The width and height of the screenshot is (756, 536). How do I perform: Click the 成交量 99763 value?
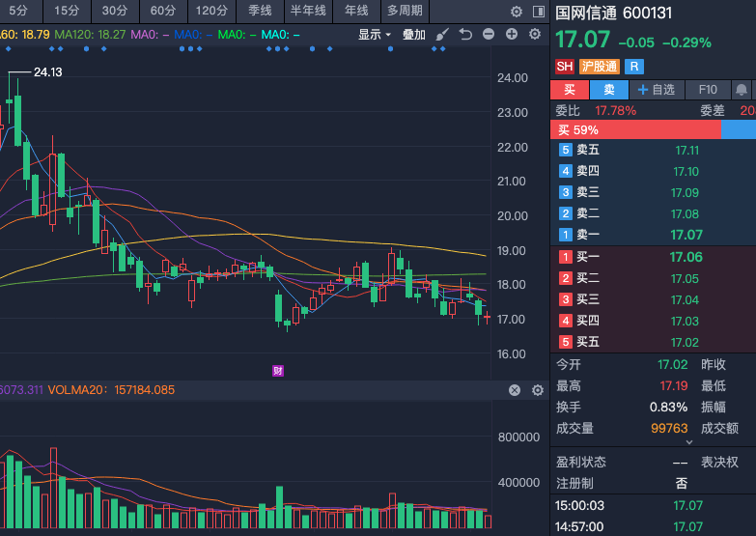click(x=669, y=428)
